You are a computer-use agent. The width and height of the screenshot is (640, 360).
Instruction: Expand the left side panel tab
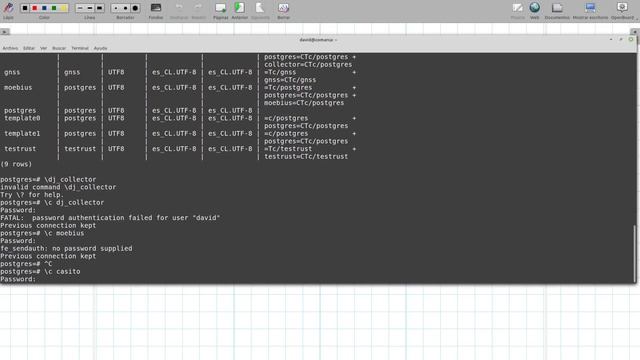click(x=4, y=32)
